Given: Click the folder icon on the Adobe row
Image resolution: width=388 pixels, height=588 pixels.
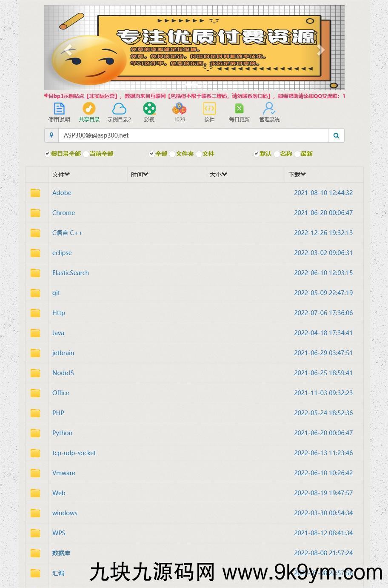Looking at the screenshot, I should (x=35, y=193).
